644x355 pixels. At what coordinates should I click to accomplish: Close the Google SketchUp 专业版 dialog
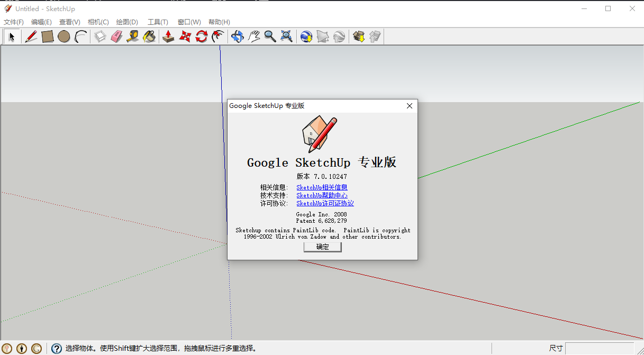pos(409,106)
